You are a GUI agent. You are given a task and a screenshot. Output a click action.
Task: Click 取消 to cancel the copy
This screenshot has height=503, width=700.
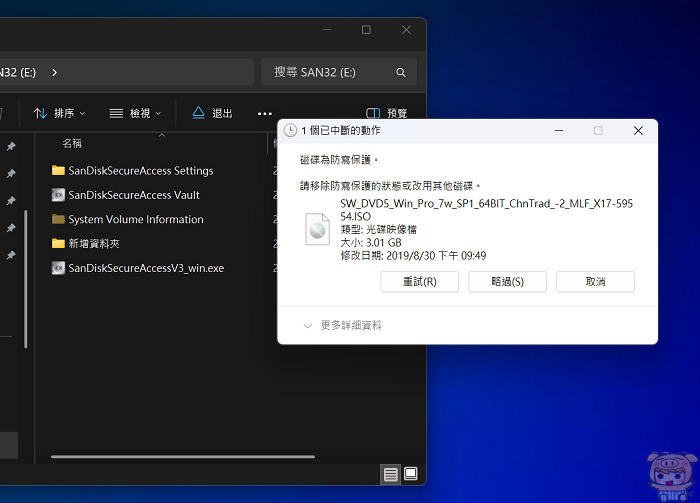tap(595, 282)
